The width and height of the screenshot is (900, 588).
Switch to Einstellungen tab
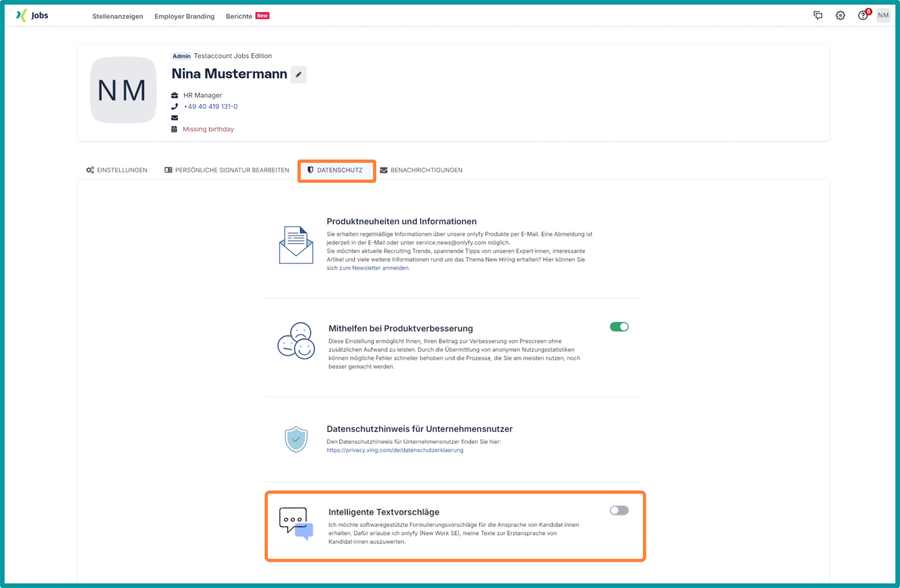tap(117, 170)
